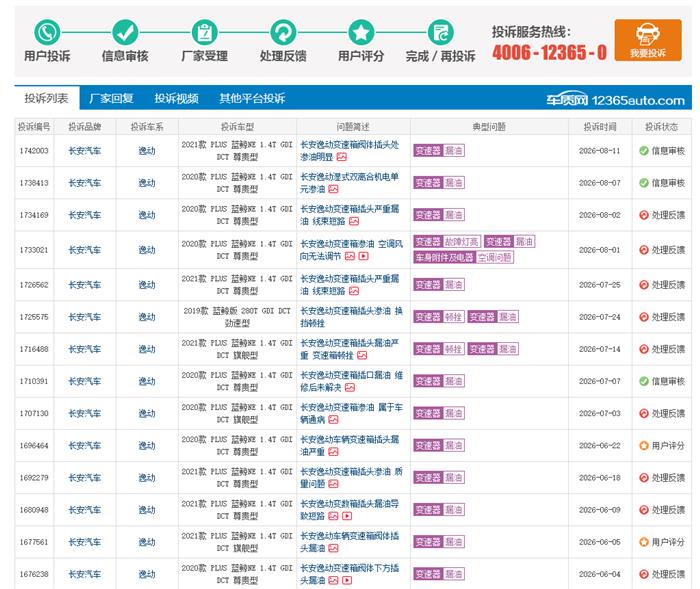Click 变速器 漏油 tag in row 1676238
The image size is (700, 589).
pos(439,574)
